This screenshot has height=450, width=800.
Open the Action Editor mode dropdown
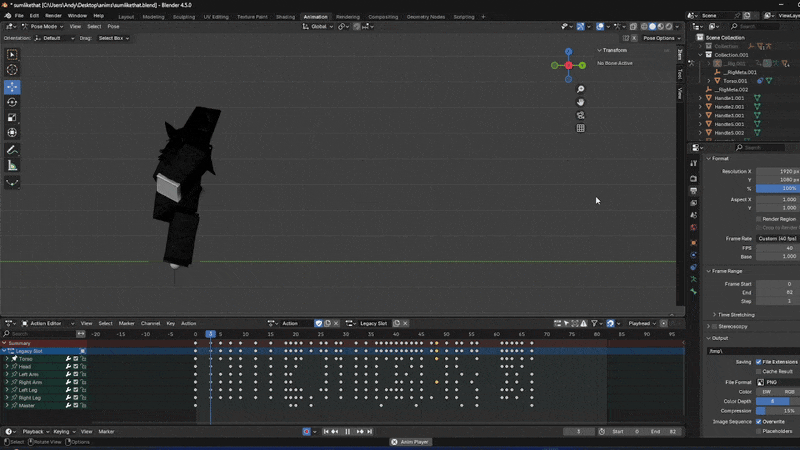pyautogui.click(x=48, y=323)
